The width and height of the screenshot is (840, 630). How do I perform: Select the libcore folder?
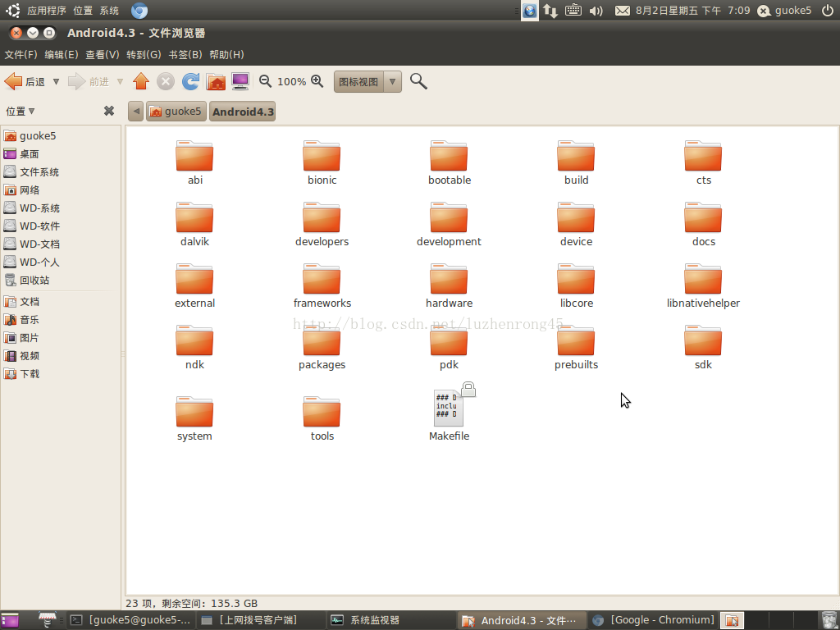(576, 286)
